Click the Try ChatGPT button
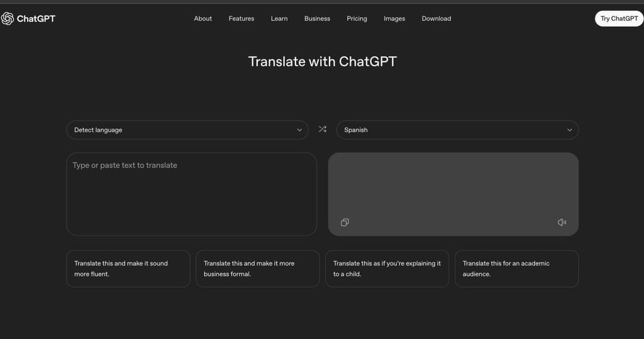Image resolution: width=644 pixels, height=339 pixels. click(x=619, y=18)
